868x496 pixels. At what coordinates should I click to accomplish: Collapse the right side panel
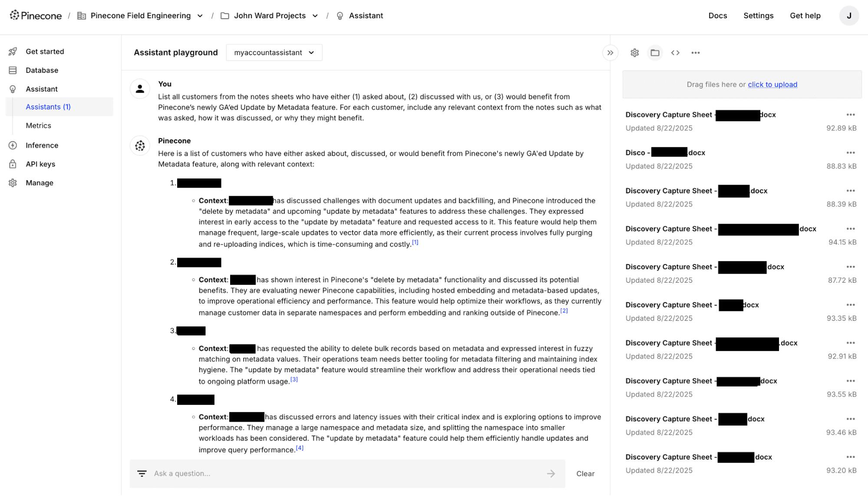610,53
